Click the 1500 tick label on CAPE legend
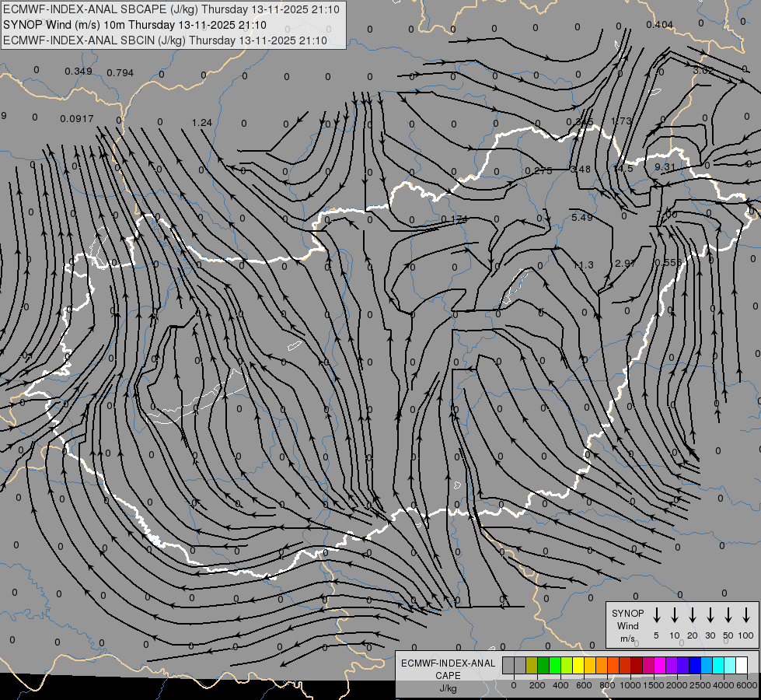The image size is (761, 700). pos(653,685)
